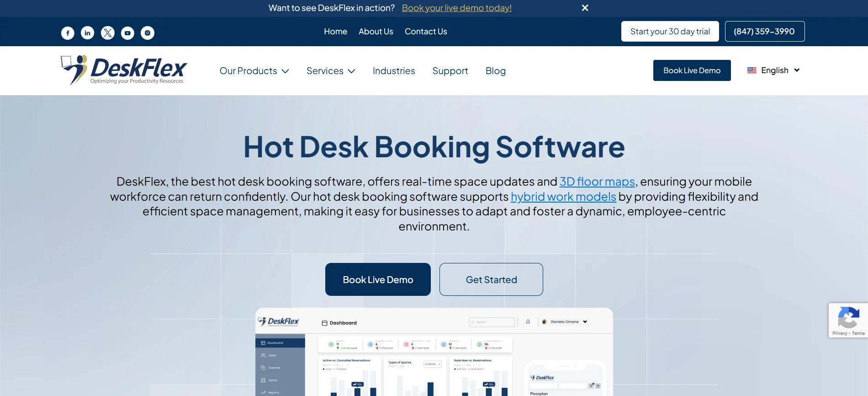
Task: Open the Blog menu item
Action: (495, 71)
